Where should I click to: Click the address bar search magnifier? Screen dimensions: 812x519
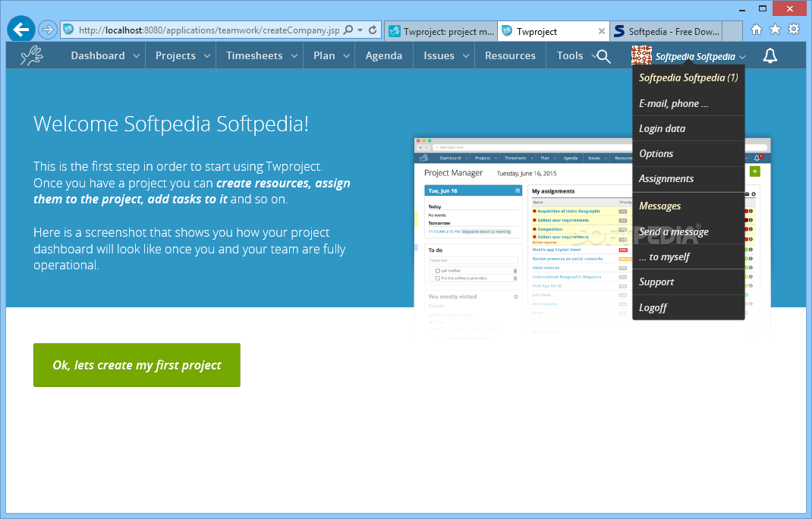tap(348, 30)
